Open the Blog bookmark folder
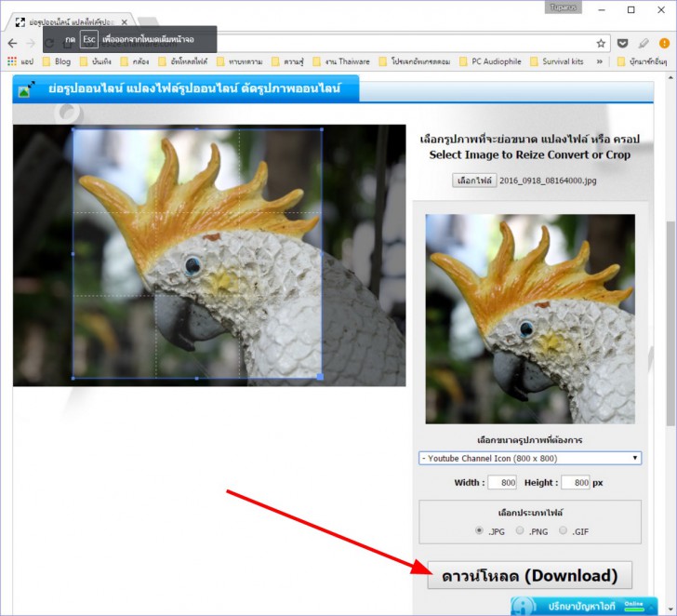The image size is (677, 616). pyautogui.click(x=57, y=61)
